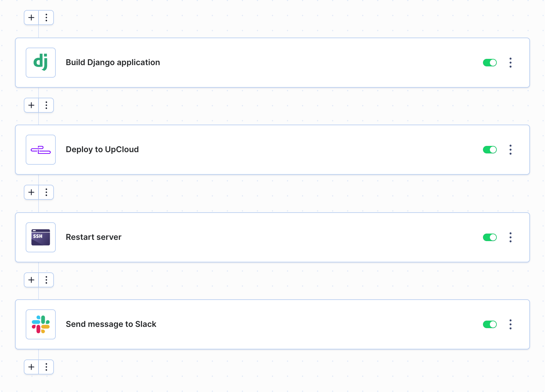Open more options beside plus above Send message to Slack
The image size is (545, 392).
tap(46, 280)
